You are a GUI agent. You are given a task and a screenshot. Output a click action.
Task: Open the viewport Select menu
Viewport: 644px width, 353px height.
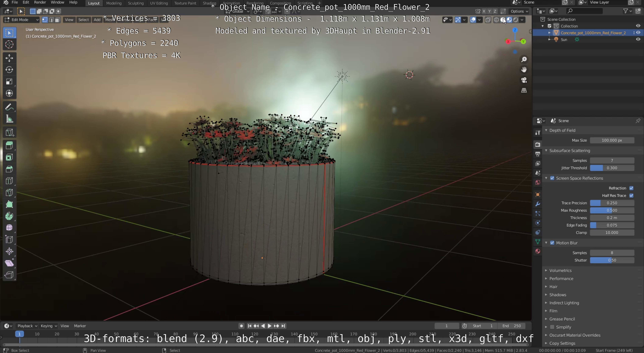point(84,20)
